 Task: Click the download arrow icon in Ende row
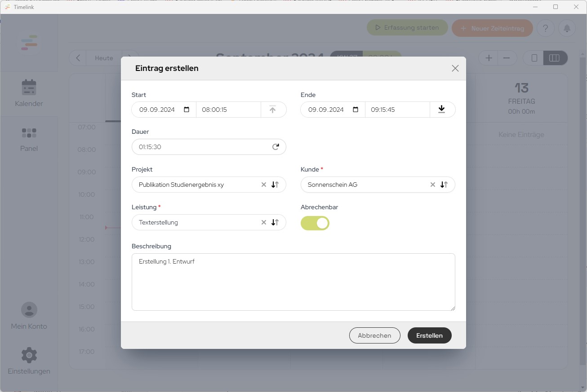click(441, 110)
